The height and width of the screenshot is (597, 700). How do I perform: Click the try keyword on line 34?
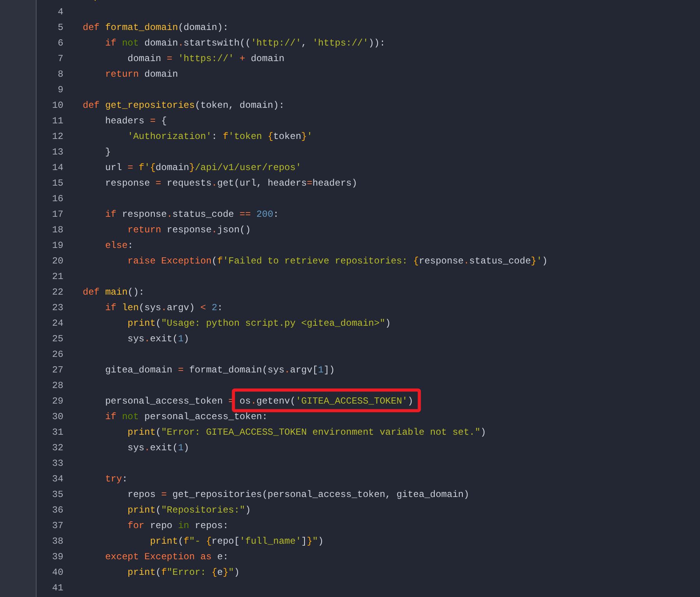[x=113, y=479]
